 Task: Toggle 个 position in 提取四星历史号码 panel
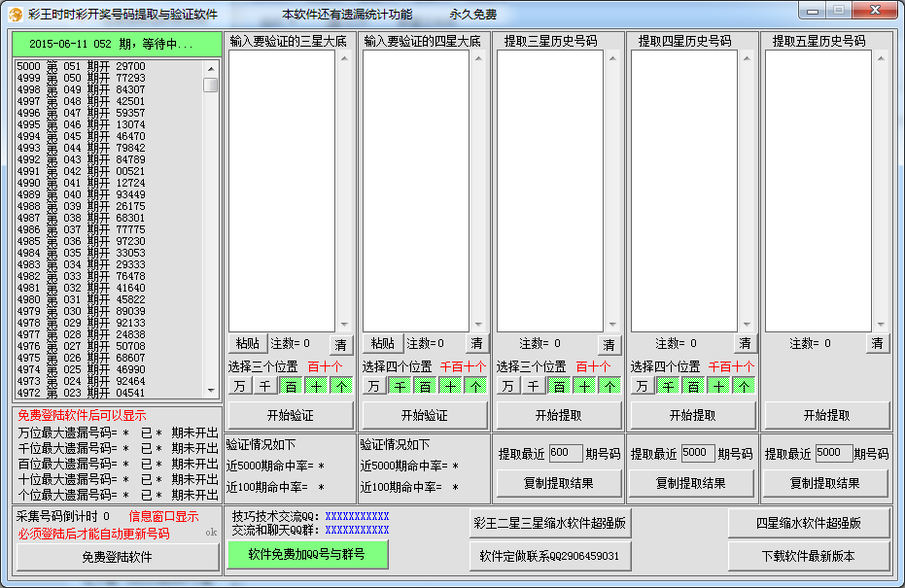(x=744, y=386)
